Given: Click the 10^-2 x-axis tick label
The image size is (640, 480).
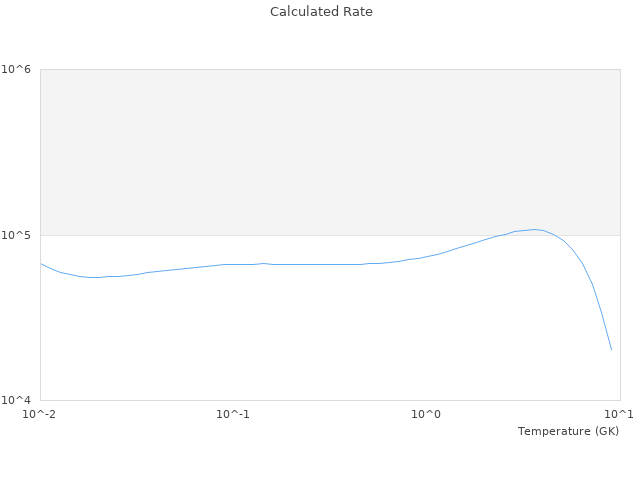Looking at the screenshot, I should (40, 414).
